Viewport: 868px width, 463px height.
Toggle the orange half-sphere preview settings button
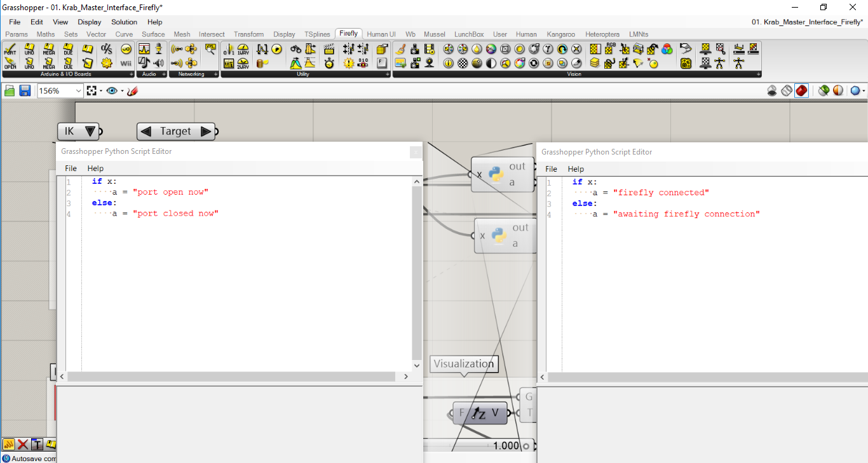pyautogui.click(x=838, y=91)
